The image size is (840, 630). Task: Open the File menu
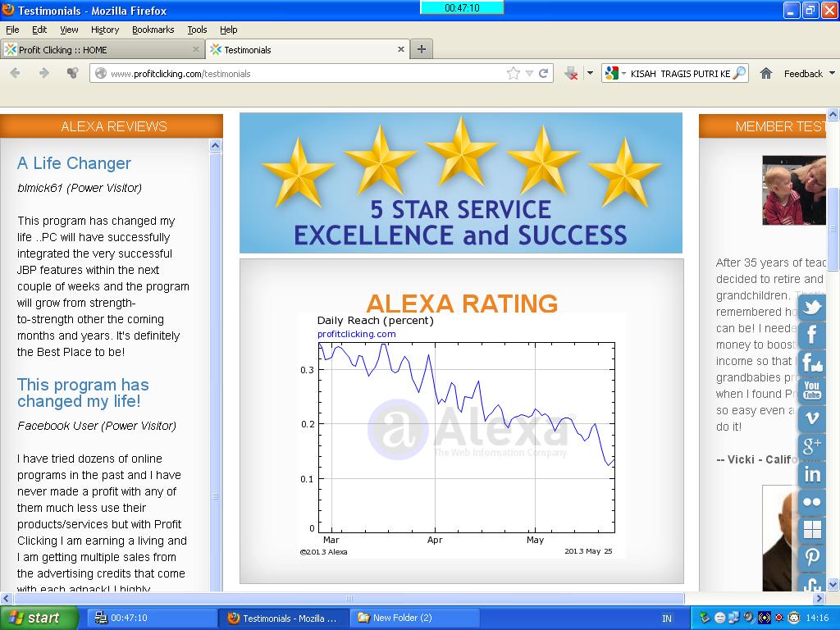point(12,30)
